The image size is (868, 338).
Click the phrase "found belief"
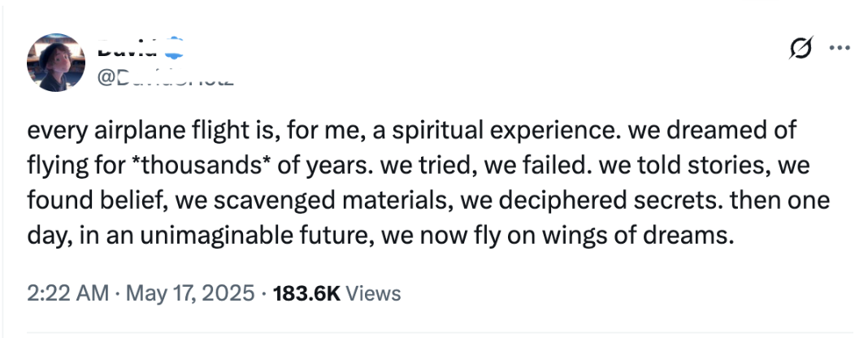[x=98, y=200]
